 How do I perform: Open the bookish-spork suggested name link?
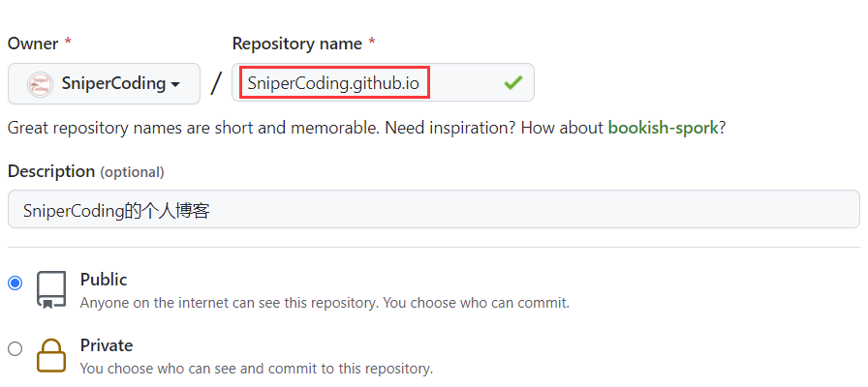pyautogui.click(x=664, y=128)
